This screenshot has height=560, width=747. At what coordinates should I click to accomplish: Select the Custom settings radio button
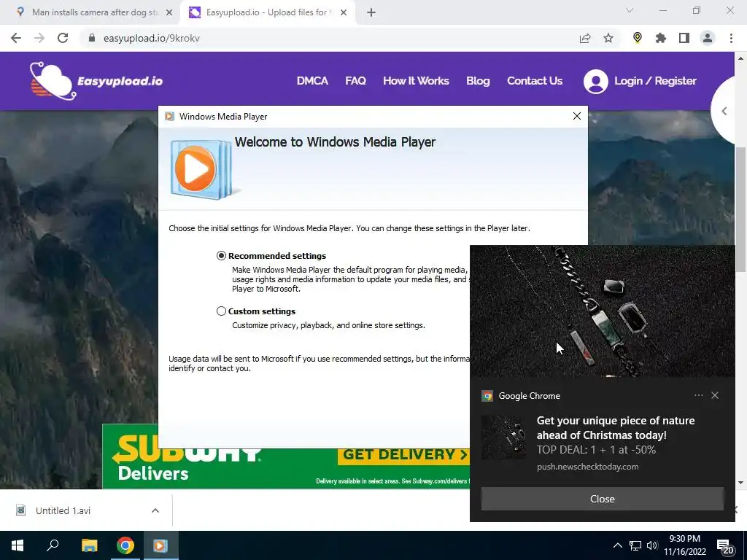tap(221, 311)
